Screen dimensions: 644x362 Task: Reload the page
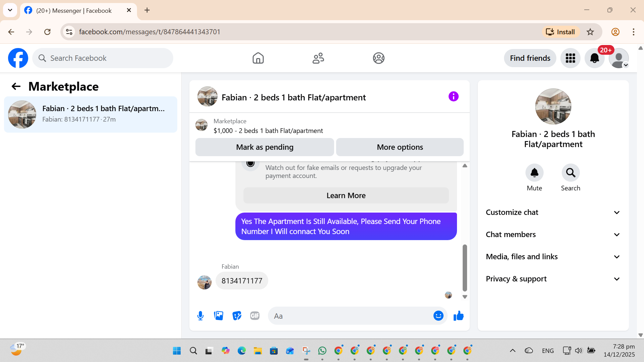coord(47,32)
